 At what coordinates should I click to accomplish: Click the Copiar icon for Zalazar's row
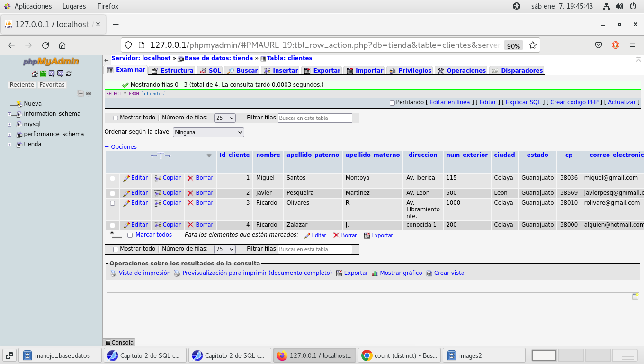pyautogui.click(x=158, y=225)
